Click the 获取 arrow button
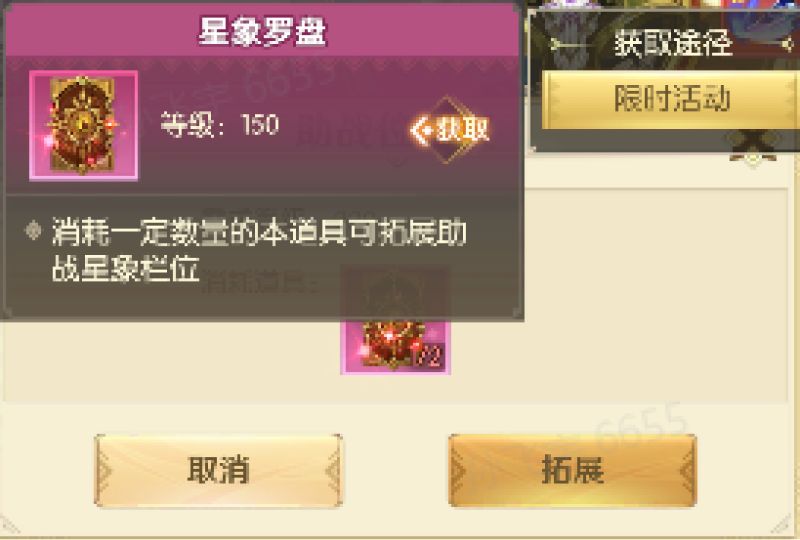 (449, 130)
